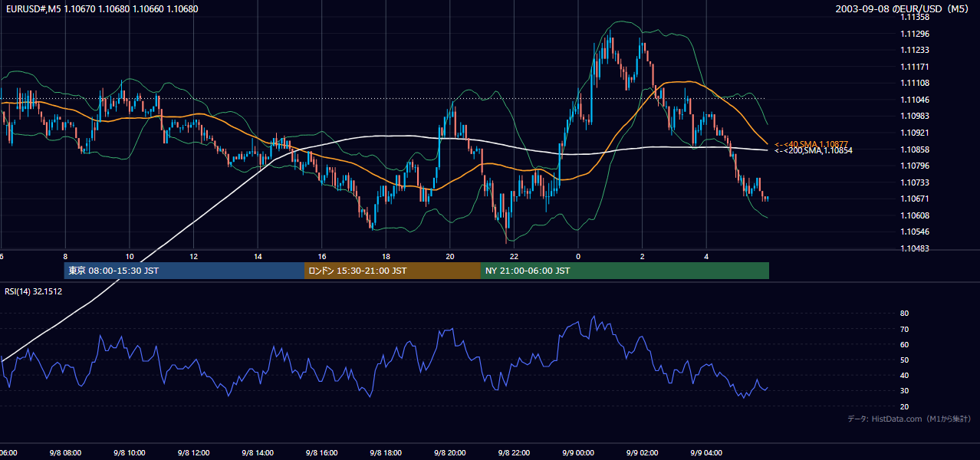Click hour label 20 under the price chart
980x460 pixels.
point(450,256)
